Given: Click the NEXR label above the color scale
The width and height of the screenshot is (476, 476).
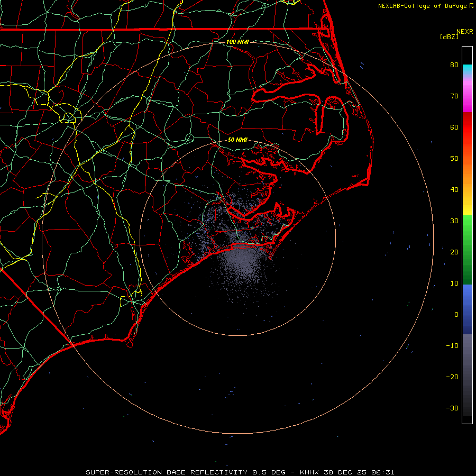Looking at the screenshot, I should coord(464,31).
